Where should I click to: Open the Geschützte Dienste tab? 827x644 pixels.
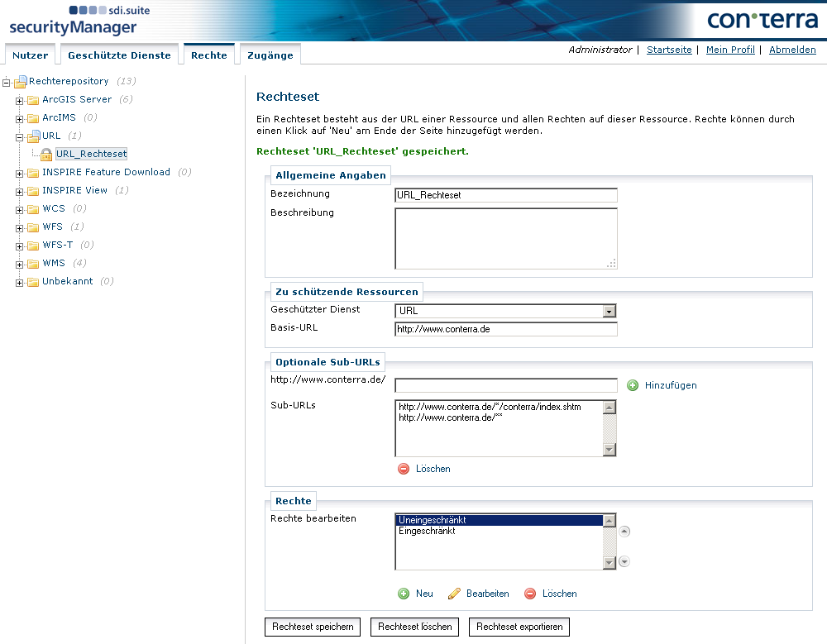point(119,55)
